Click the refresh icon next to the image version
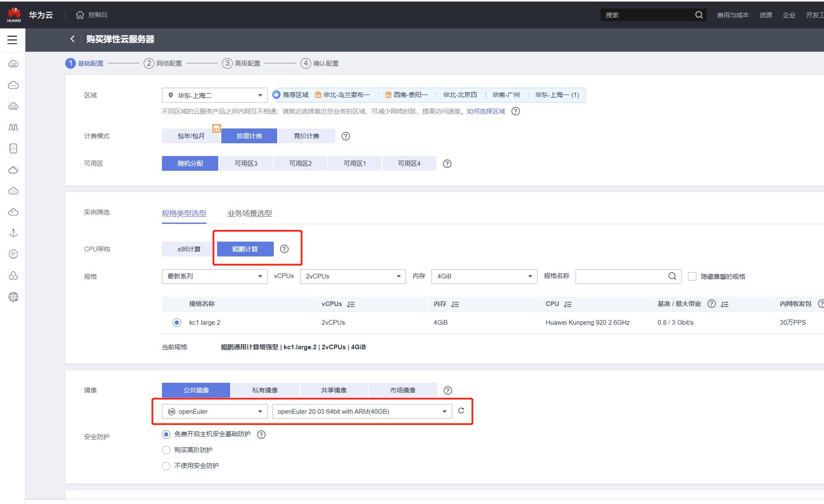Screen dimensions: 824x504 [461, 411]
